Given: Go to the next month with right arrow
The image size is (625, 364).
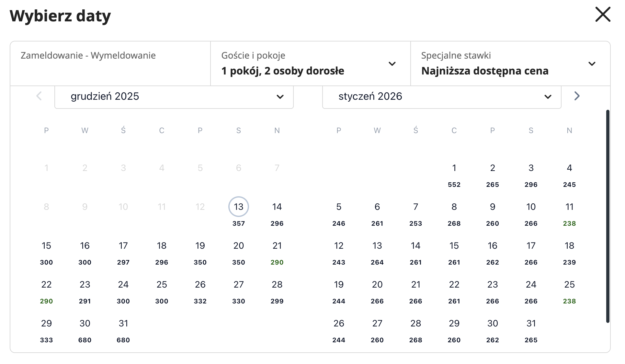Looking at the screenshot, I should pos(577,96).
